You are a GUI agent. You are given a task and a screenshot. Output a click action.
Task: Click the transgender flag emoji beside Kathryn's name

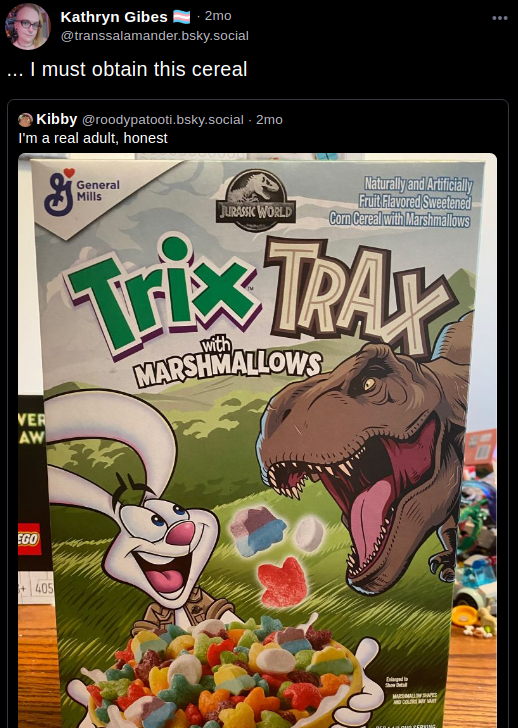pyautogui.click(x=181, y=17)
